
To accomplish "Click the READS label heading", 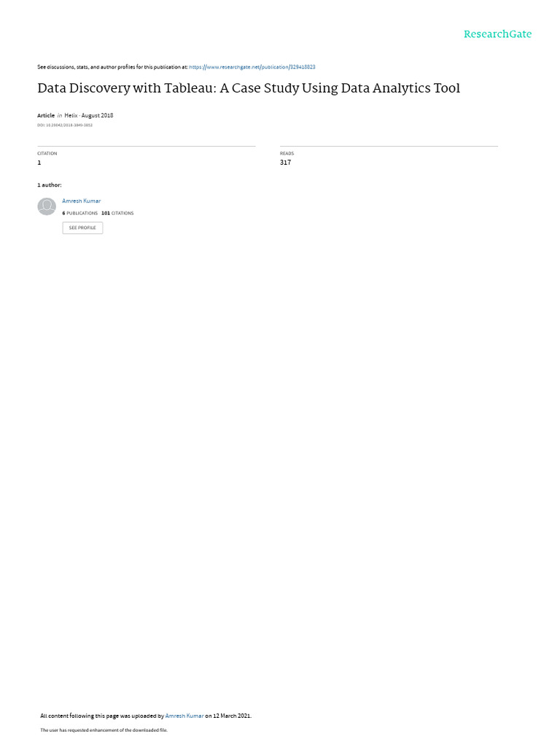I will click(287, 153).
